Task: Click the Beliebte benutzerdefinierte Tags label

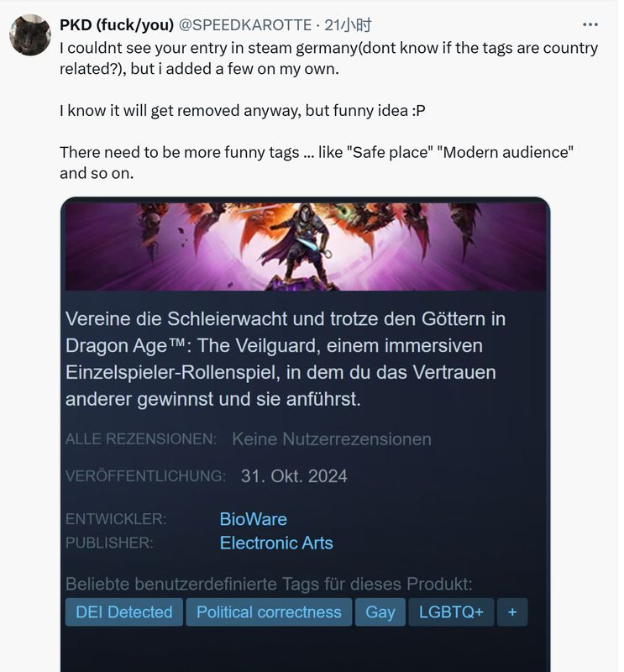Action: tap(269, 584)
